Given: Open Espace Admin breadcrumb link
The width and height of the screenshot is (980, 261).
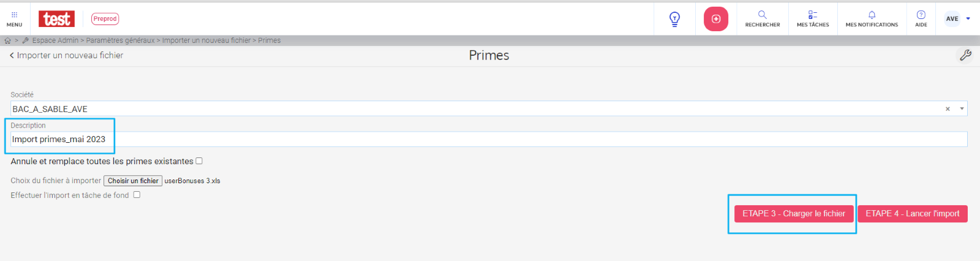Looking at the screenshot, I should (x=55, y=40).
